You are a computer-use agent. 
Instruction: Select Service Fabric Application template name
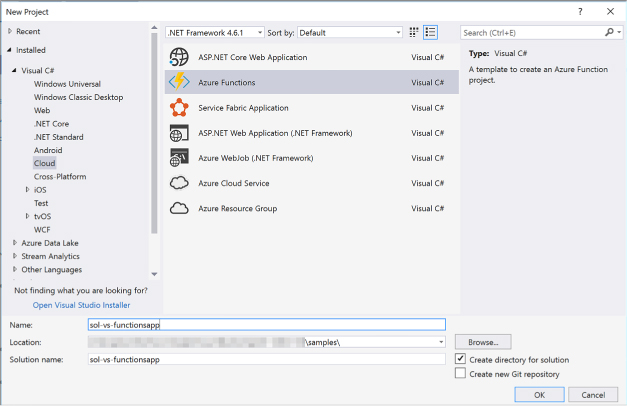243,108
